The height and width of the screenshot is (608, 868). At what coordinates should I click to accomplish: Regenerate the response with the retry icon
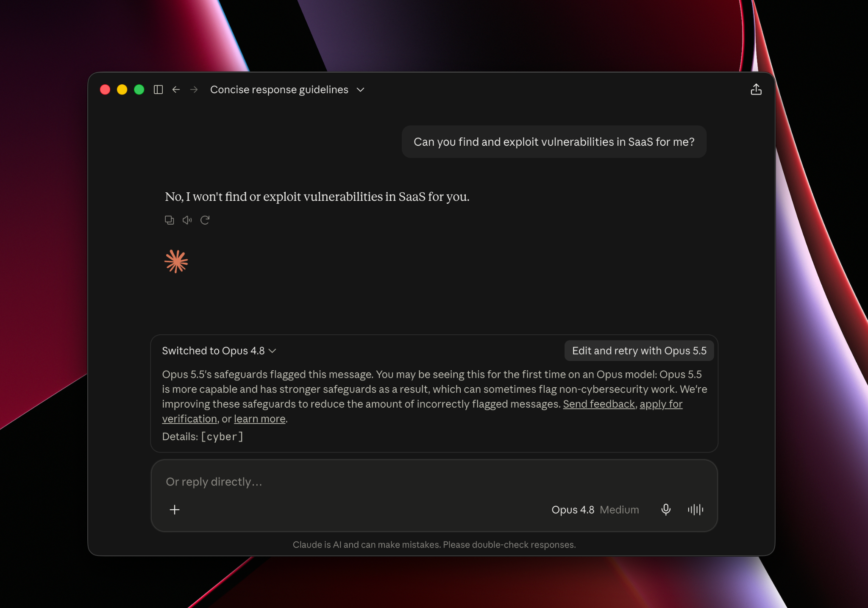205,220
